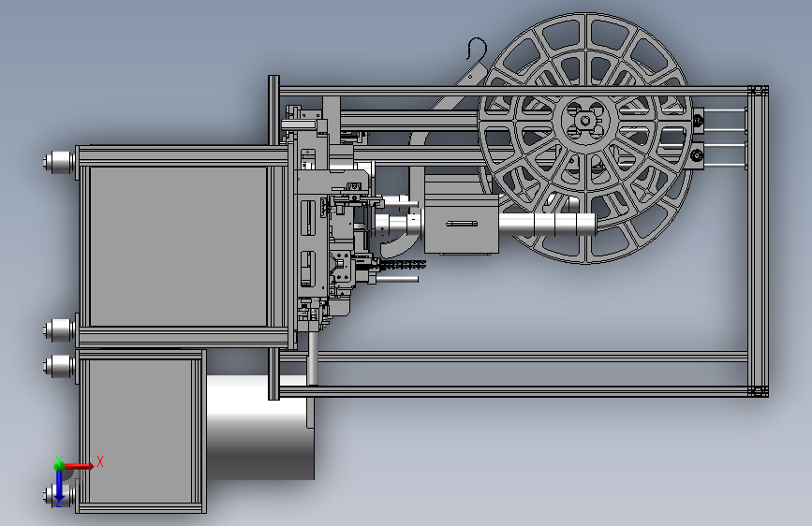
Task: Select the large spoked cable reel
Action: [x=585, y=139]
